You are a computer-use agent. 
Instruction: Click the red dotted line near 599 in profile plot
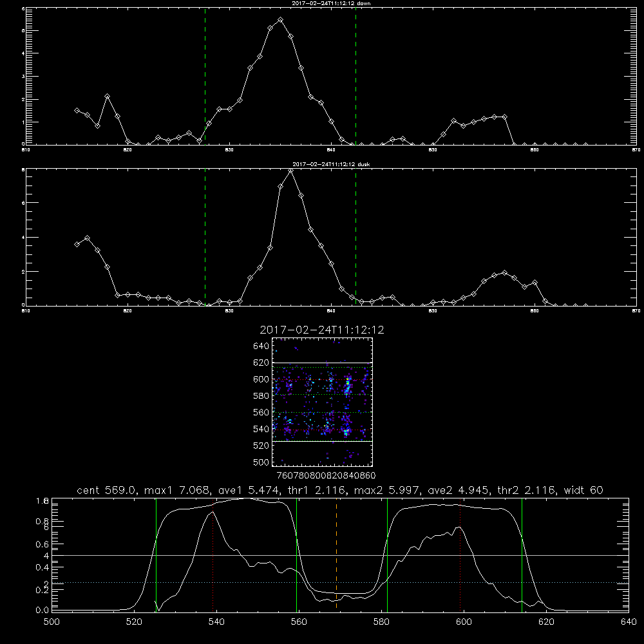pyautogui.click(x=460, y=555)
